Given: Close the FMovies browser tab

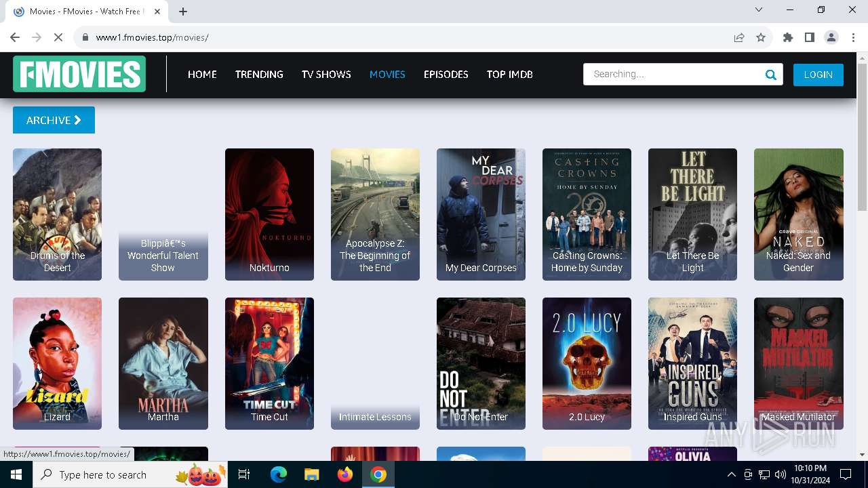Looking at the screenshot, I should click(157, 12).
